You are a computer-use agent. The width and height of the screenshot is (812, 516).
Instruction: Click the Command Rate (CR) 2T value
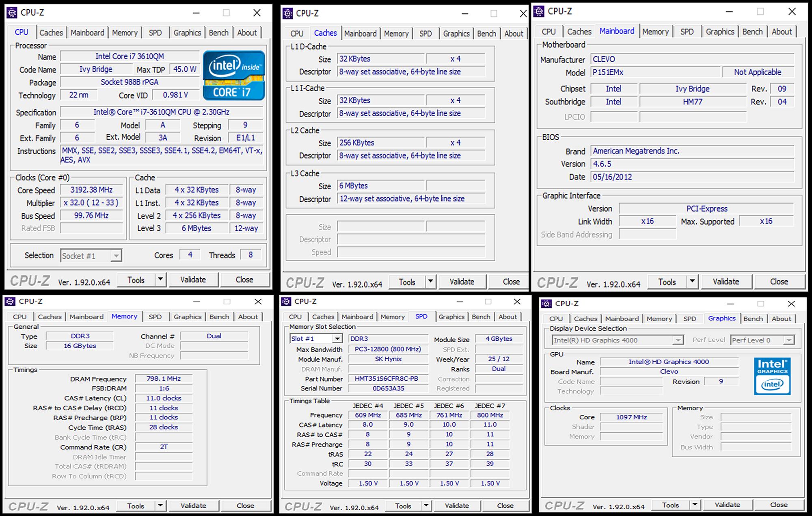point(164,447)
